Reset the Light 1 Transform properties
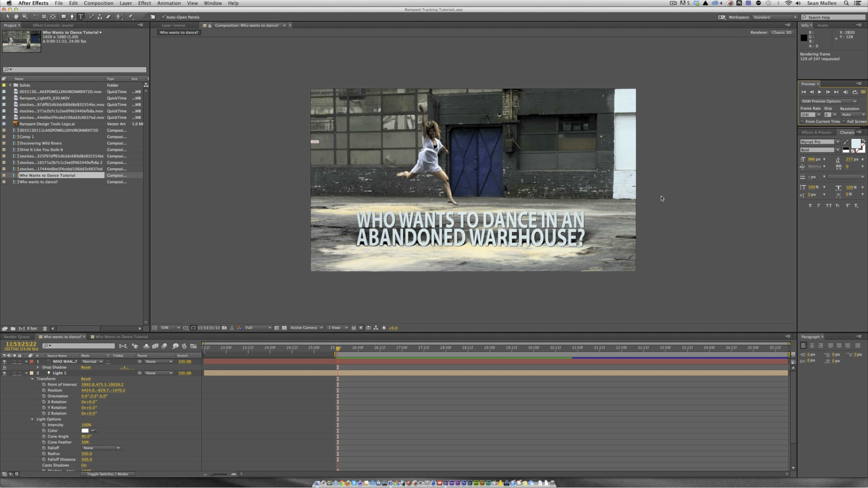 coord(86,379)
